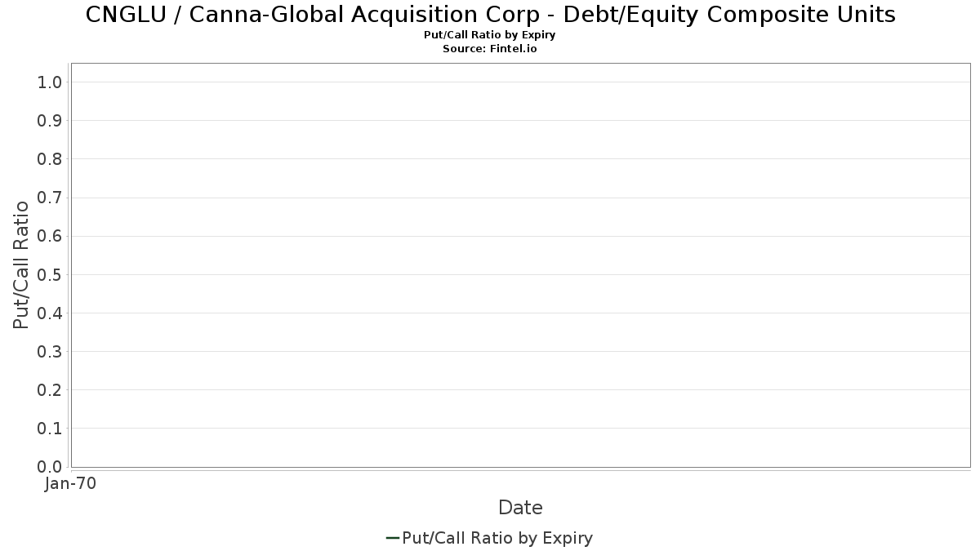980x551 pixels.
Task: Click the 0.5 y-axis tick label
Action: pos(51,274)
